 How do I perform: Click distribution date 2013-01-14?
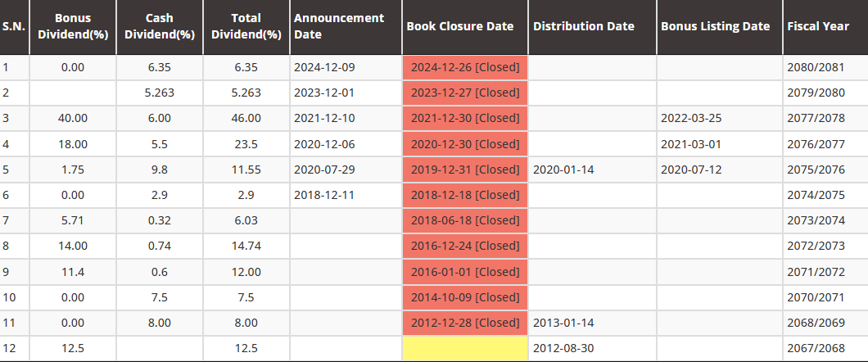click(x=563, y=323)
